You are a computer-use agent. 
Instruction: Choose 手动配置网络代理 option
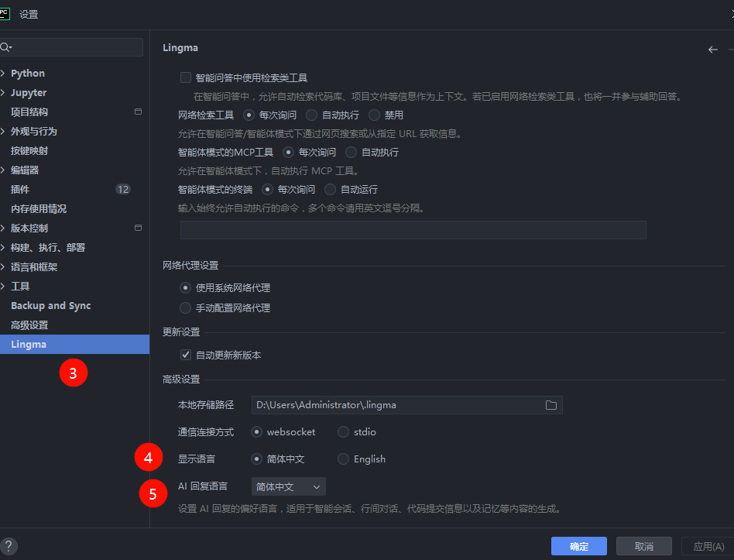[185, 308]
